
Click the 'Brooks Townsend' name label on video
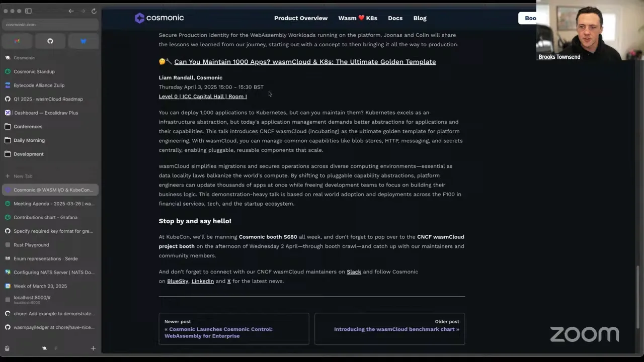tap(559, 57)
